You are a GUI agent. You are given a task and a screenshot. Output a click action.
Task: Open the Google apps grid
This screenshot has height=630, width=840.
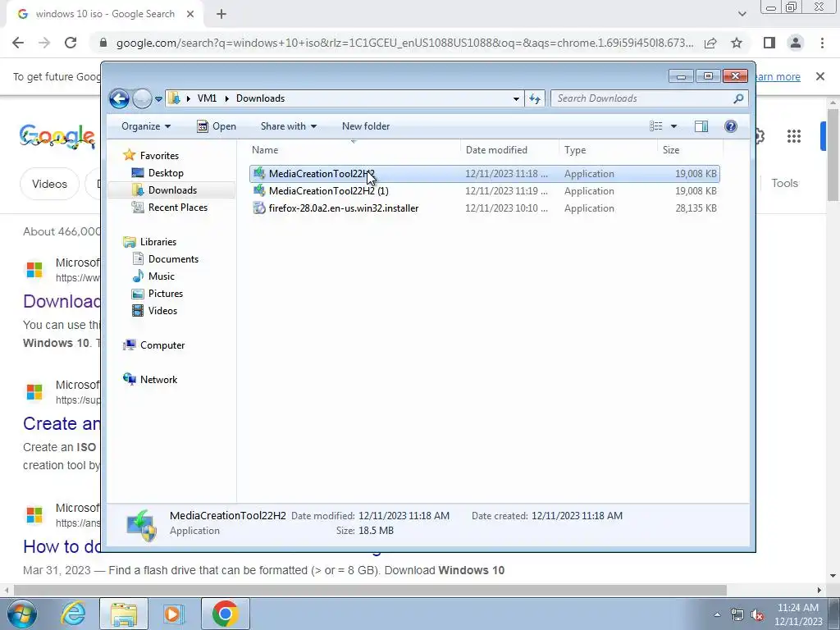tap(794, 136)
